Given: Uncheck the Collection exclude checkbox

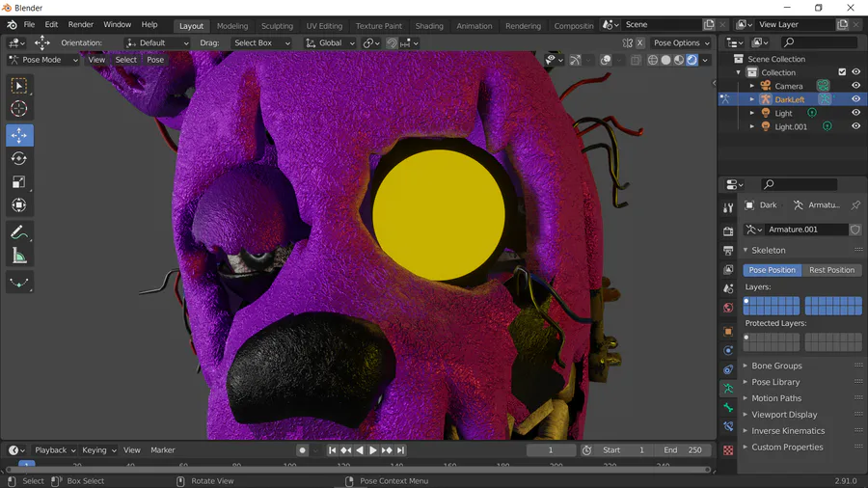Looking at the screenshot, I should coord(842,72).
